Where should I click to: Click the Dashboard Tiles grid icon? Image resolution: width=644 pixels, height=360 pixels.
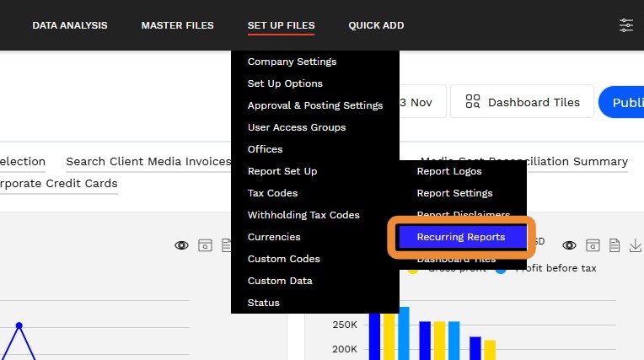point(473,101)
